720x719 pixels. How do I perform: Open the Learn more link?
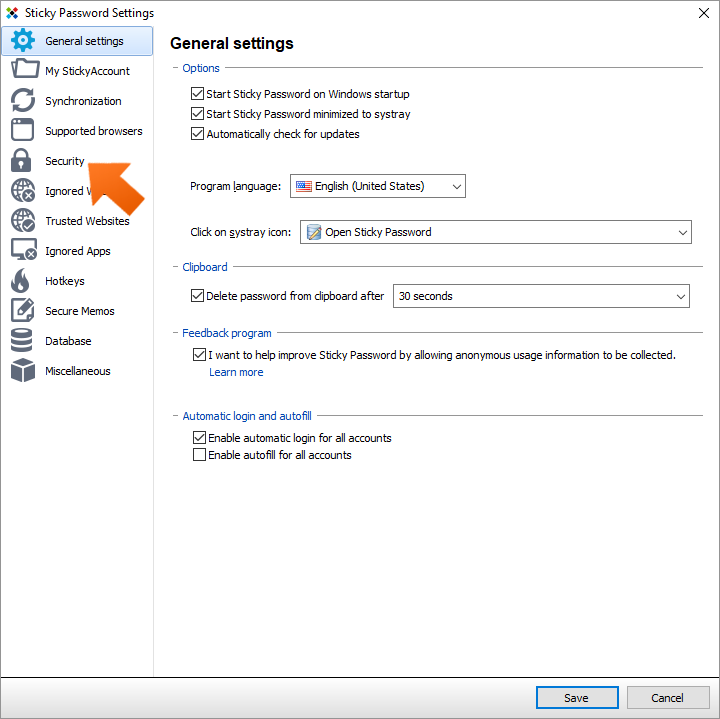click(236, 372)
